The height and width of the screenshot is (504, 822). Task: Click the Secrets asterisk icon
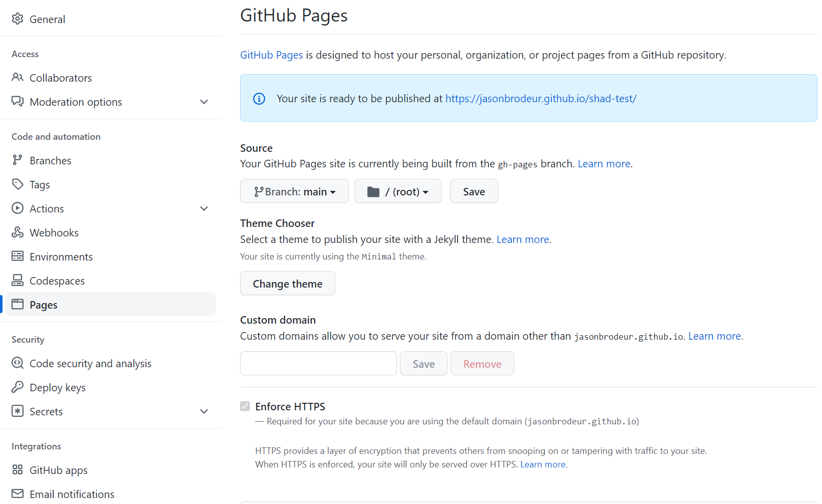tap(18, 411)
